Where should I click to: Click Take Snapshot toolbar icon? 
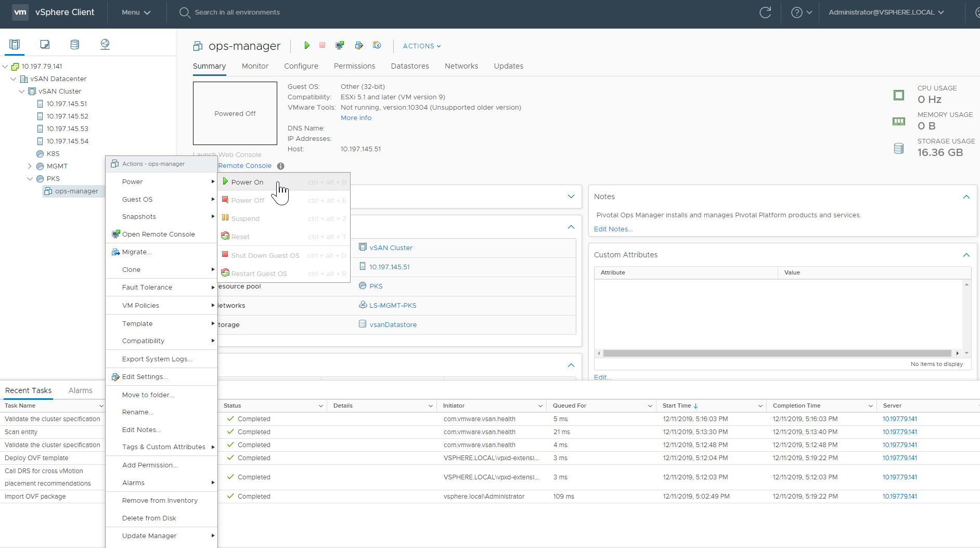pos(377,46)
